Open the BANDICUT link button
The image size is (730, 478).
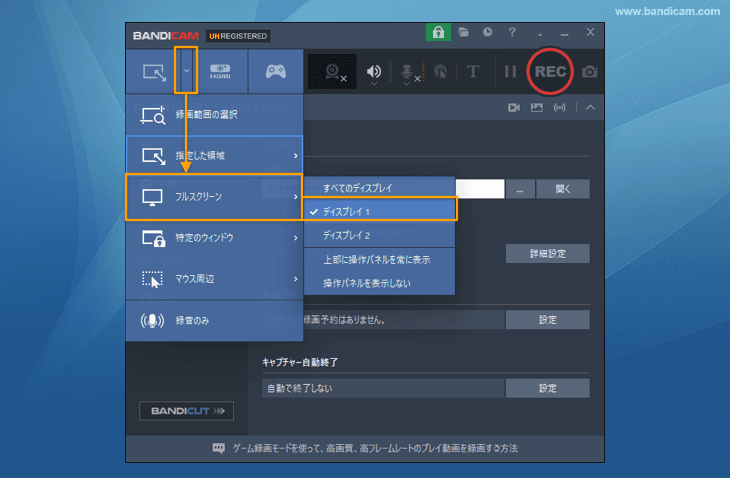click(187, 411)
